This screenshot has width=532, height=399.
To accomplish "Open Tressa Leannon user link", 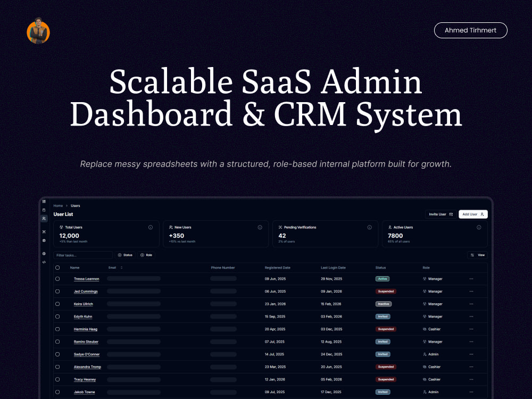I will [87, 279].
